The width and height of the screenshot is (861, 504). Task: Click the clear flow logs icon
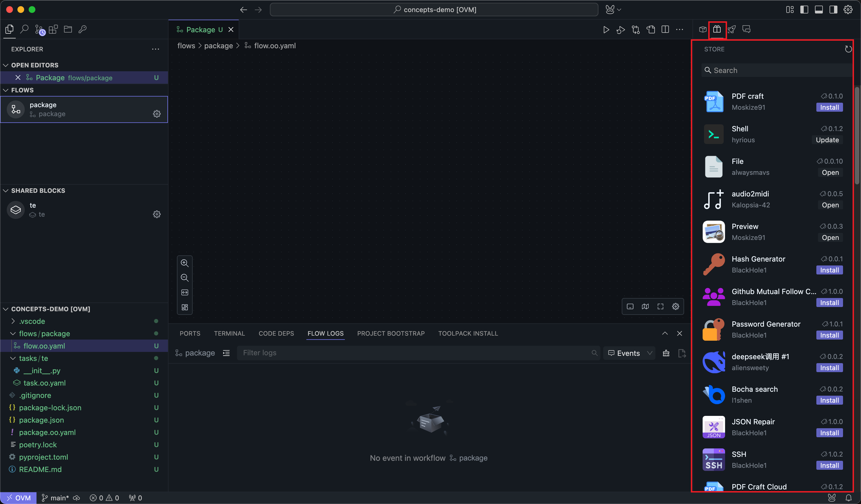coord(666,353)
